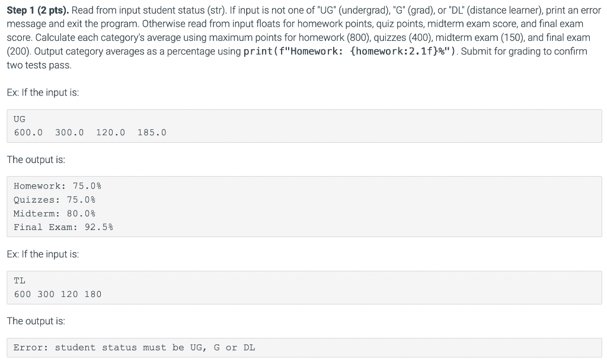Click the value 300.0 in first input
This screenshot has width=607, height=364.
click(69, 132)
